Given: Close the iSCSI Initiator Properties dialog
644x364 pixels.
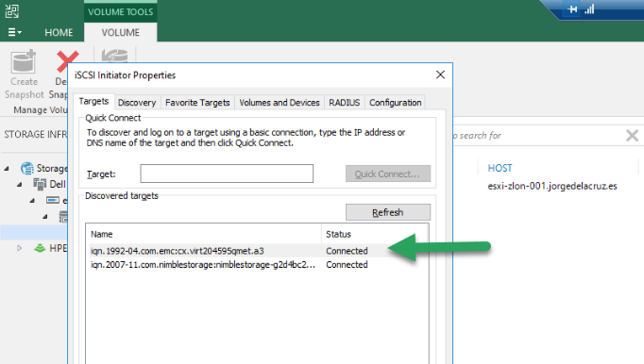Looking at the screenshot, I should click(440, 74).
